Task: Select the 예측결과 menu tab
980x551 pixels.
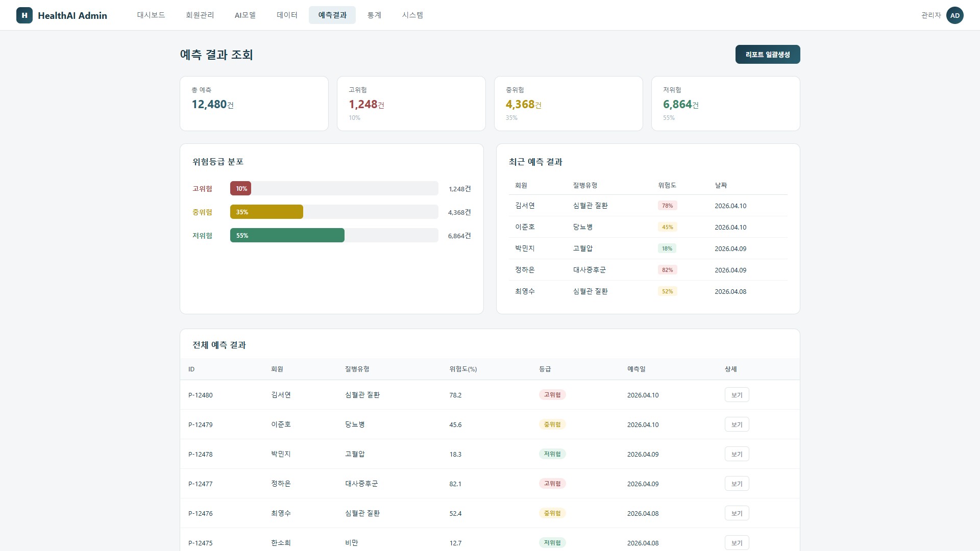Action: tap(332, 15)
